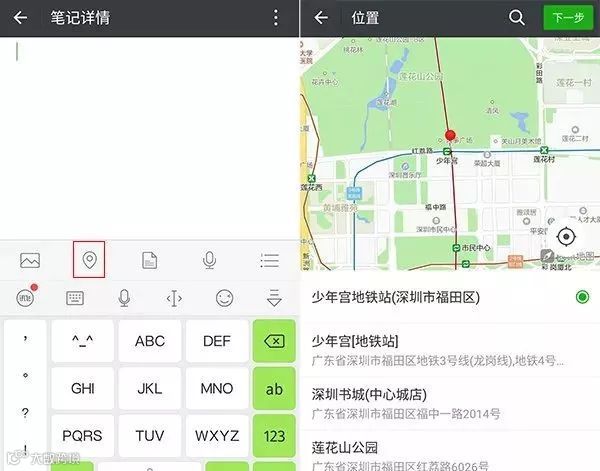Viewport: 600px width, 471px height.
Task: Open the three-dot more menu in 笔记详情
Action: (276, 18)
